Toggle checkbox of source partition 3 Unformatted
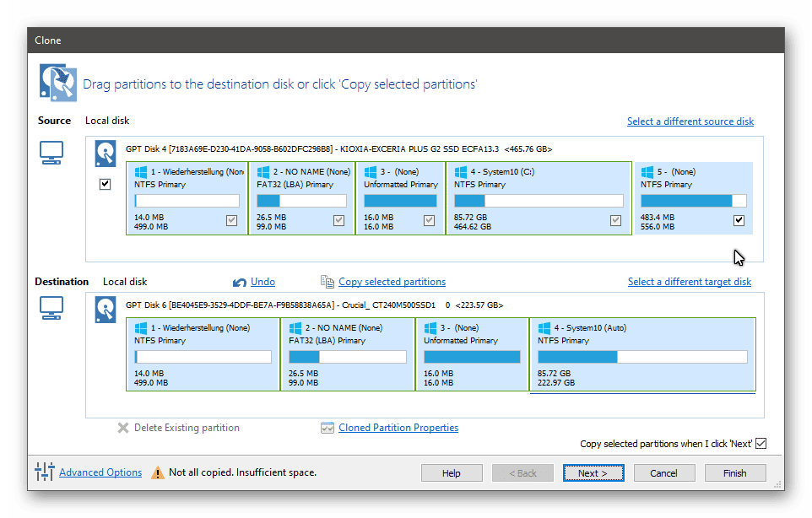 point(429,220)
